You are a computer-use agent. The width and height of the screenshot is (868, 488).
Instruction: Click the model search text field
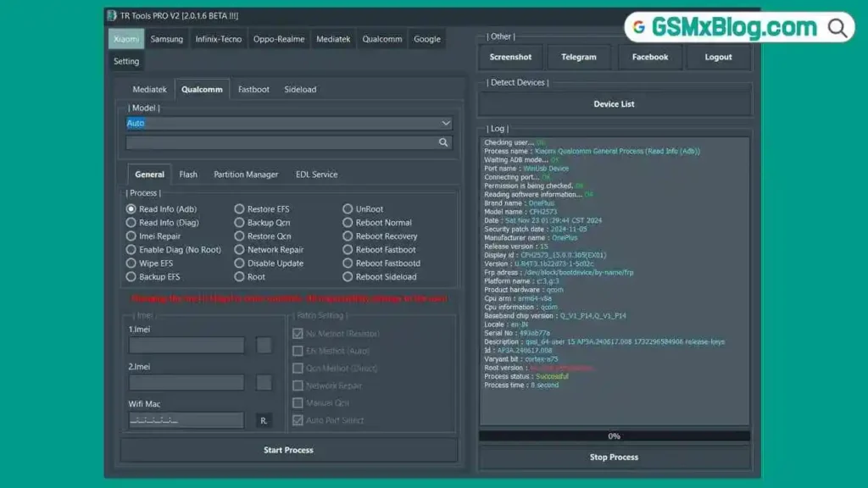pos(289,142)
